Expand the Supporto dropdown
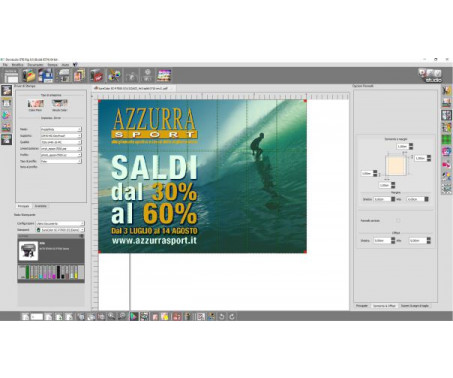Screen dimensions: 453x378 [61, 136]
